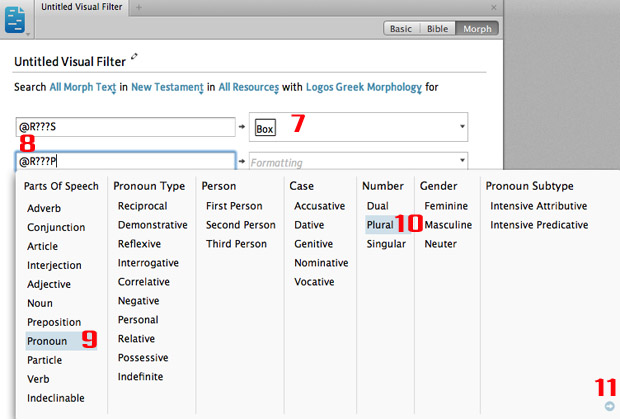The image size is (620, 419).
Task: Choose Pronoun in Parts Of Speech
Action: [x=47, y=341]
